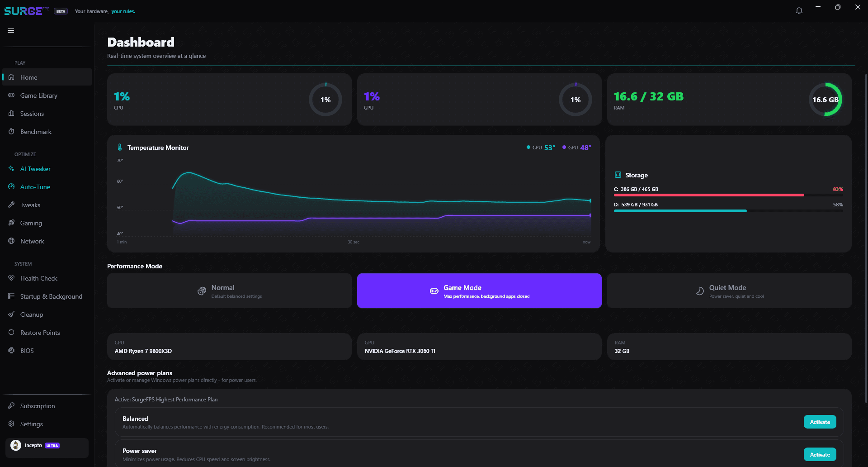Click the GPU 48° temperature legend
The height and width of the screenshot is (467, 868).
point(577,148)
